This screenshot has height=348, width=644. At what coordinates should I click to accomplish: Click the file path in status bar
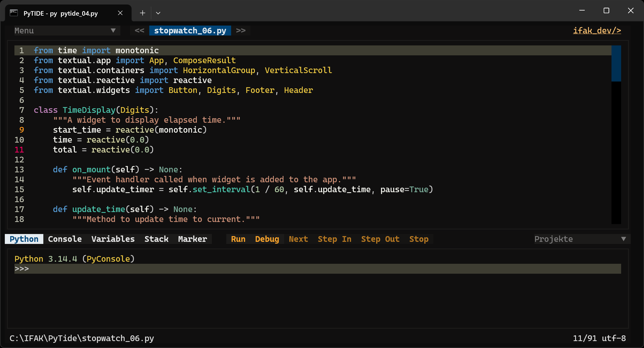pyautogui.click(x=82, y=338)
